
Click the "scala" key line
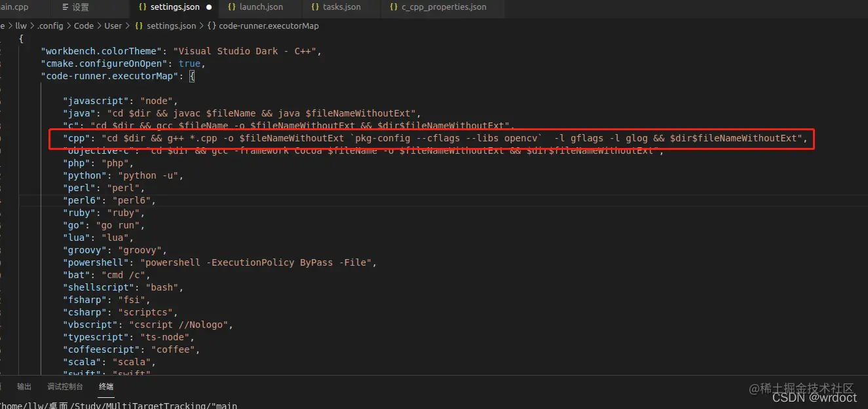[x=109, y=362]
